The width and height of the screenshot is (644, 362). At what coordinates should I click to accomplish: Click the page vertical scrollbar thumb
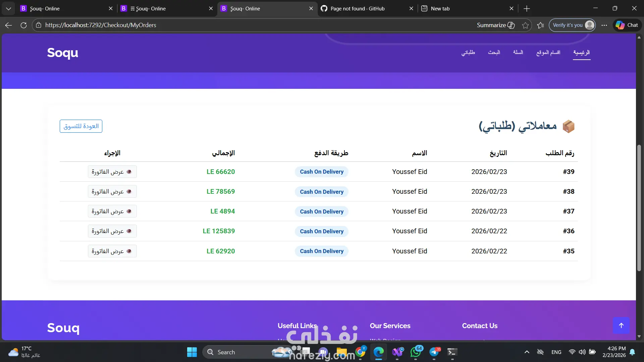[x=639, y=208]
